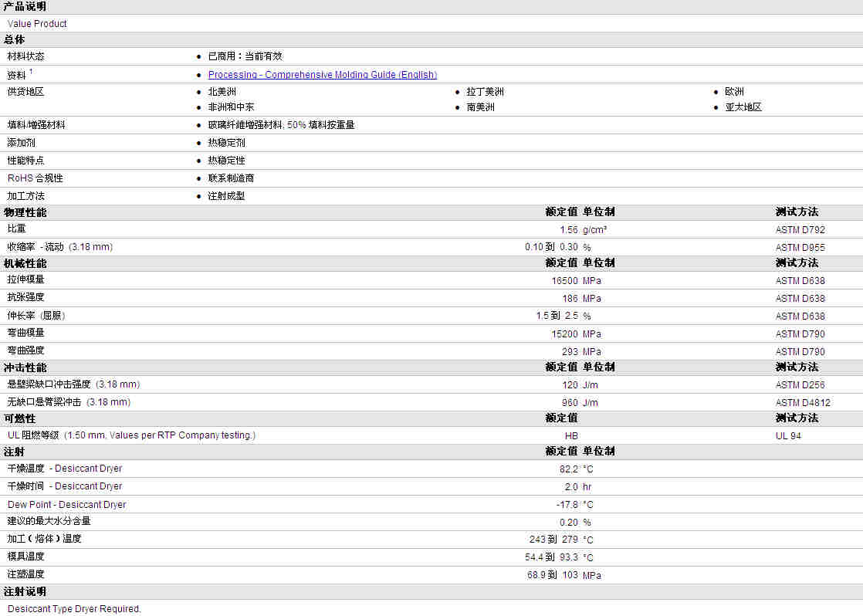Screen dimensions: 863x616
Task: Click the '物理性能' section header
Action: point(25,212)
